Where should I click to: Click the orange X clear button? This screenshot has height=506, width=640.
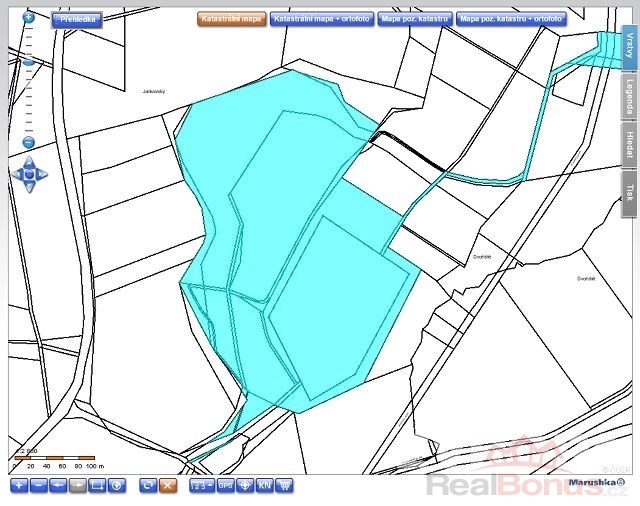pyautogui.click(x=168, y=485)
